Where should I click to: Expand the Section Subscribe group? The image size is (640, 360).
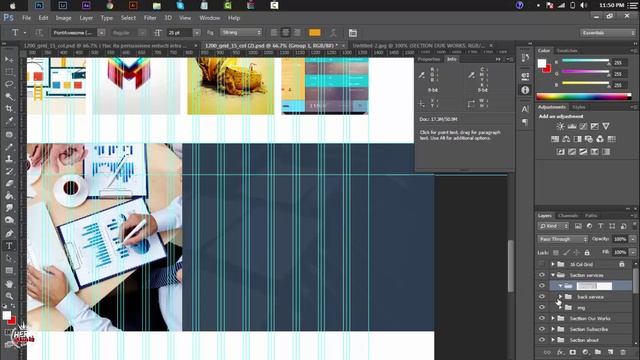(x=553, y=329)
